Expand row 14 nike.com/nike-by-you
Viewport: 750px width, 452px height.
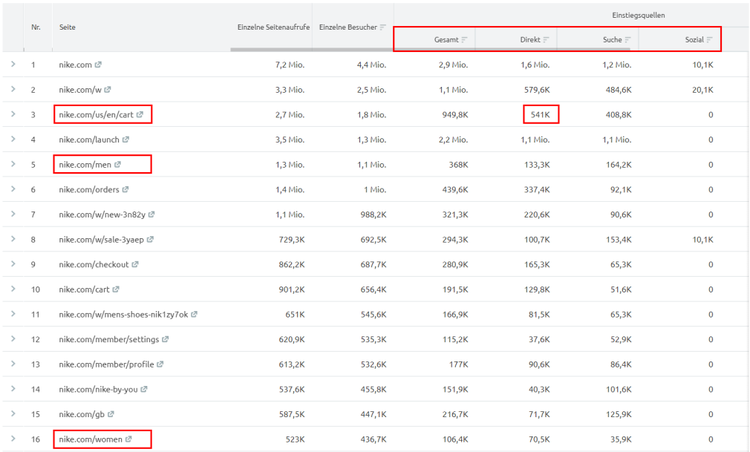(x=13, y=388)
